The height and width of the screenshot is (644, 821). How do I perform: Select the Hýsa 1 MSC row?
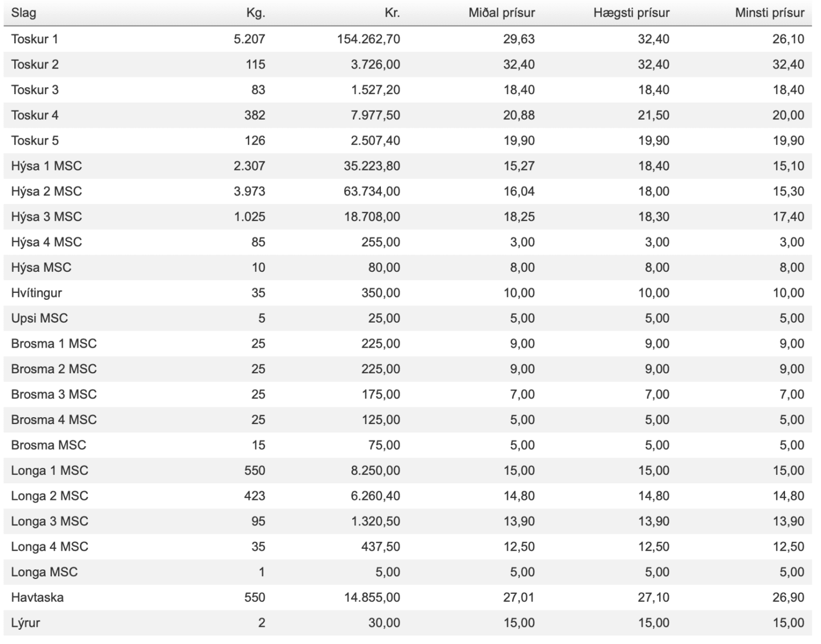[408, 166]
